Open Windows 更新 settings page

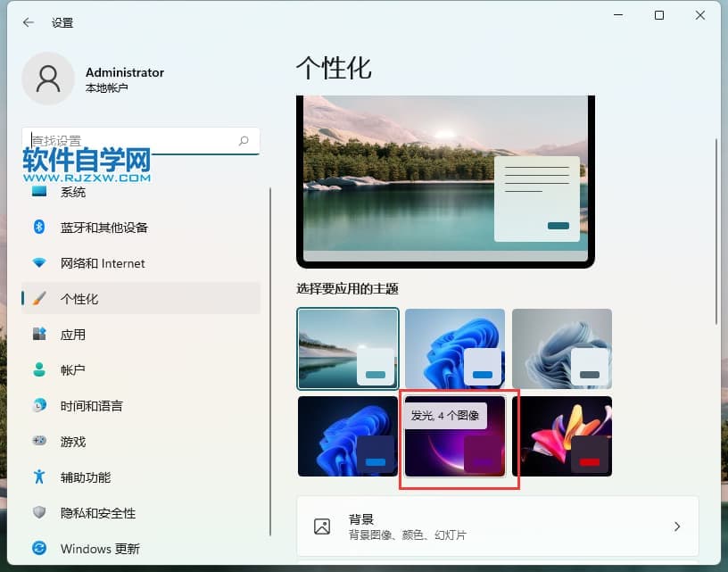(x=100, y=548)
